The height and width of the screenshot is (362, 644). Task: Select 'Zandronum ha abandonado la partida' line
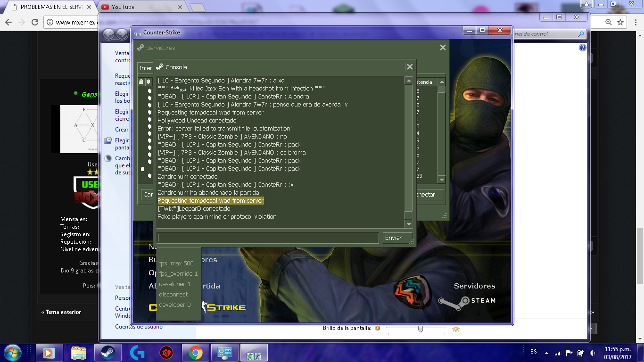tap(208, 193)
